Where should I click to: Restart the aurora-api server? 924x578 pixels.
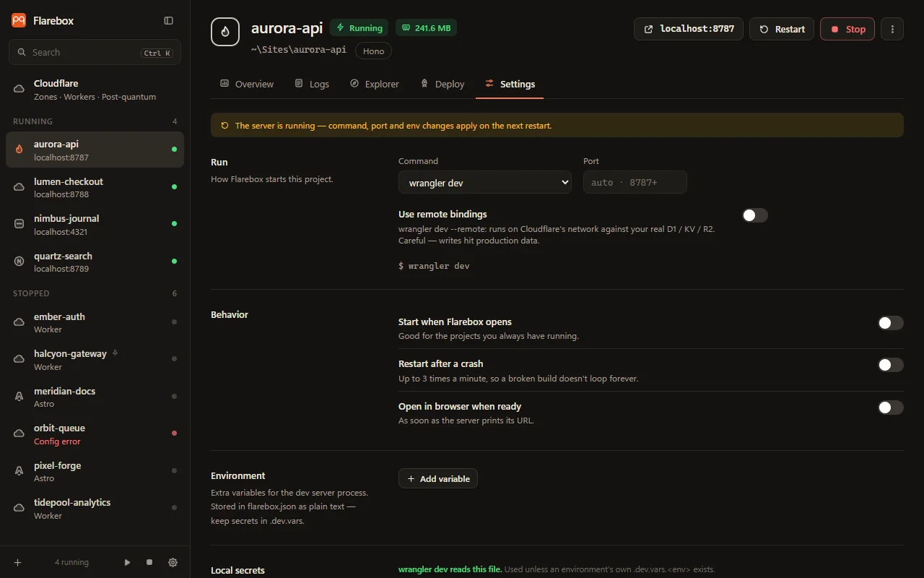point(782,29)
